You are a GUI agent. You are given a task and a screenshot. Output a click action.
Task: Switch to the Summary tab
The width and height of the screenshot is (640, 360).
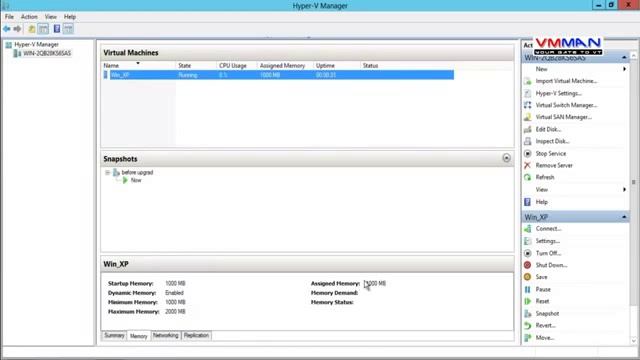point(114,336)
